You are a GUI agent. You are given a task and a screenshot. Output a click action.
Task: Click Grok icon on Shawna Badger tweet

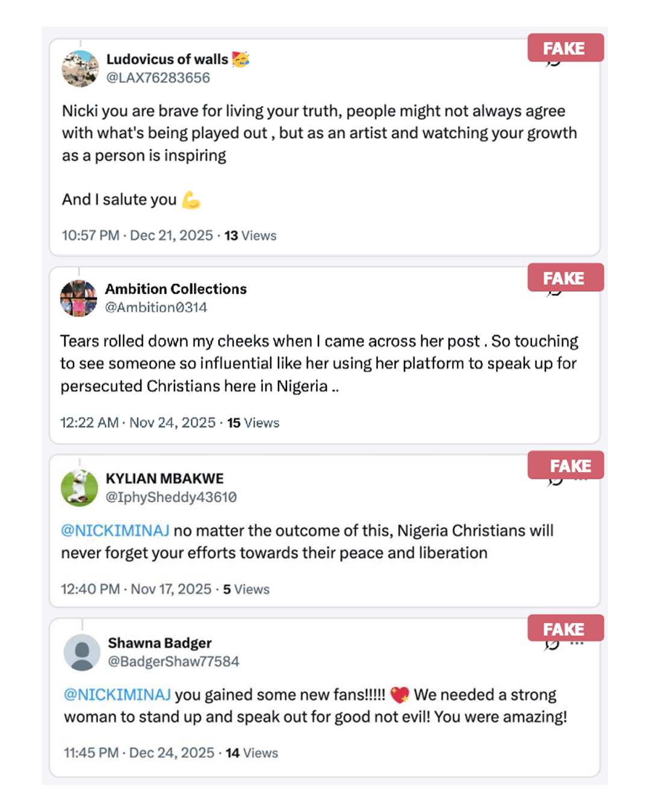tap(551, 645)
